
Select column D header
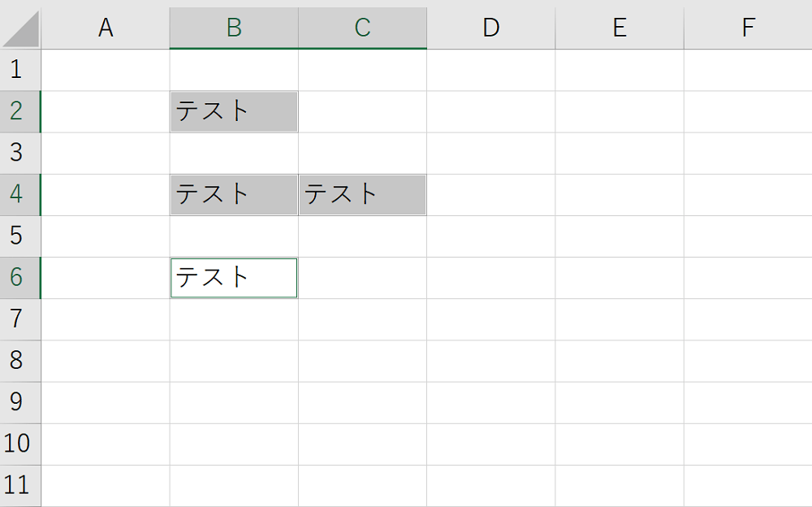[490, 28]
